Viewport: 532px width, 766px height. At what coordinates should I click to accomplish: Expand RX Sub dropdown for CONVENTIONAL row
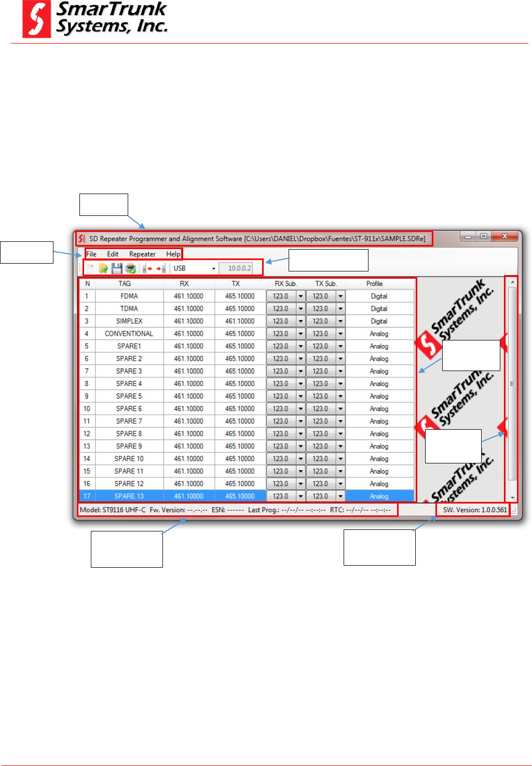tap(301, 334)
